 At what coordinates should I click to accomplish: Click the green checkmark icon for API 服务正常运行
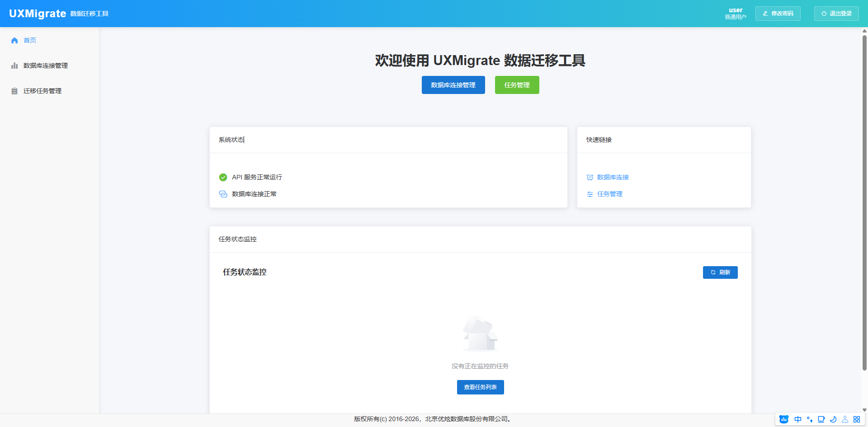tap(223, 178)
